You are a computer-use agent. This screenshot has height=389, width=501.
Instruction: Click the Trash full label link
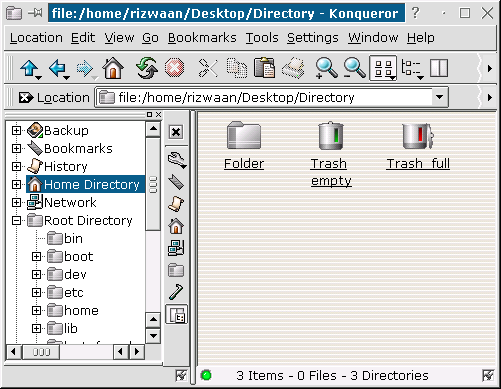click(x=418, y=164)
